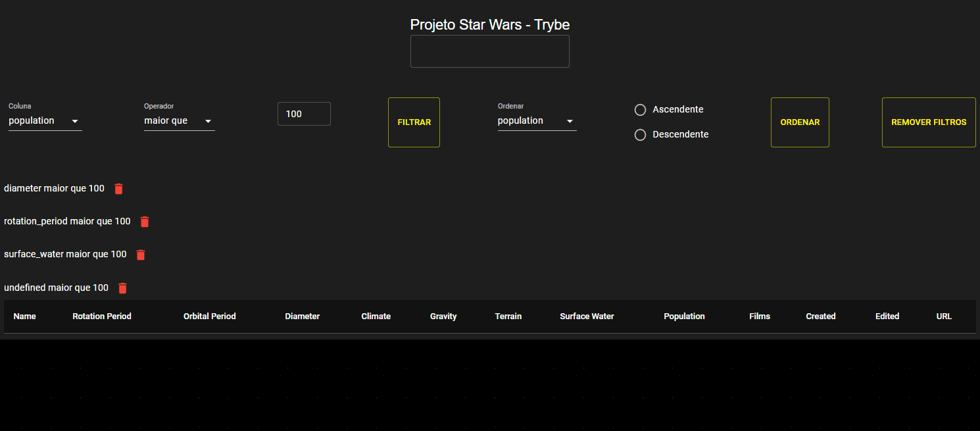980x431 pixels.
Task: Select the Descendente radio button
Action: click(640, 135)
